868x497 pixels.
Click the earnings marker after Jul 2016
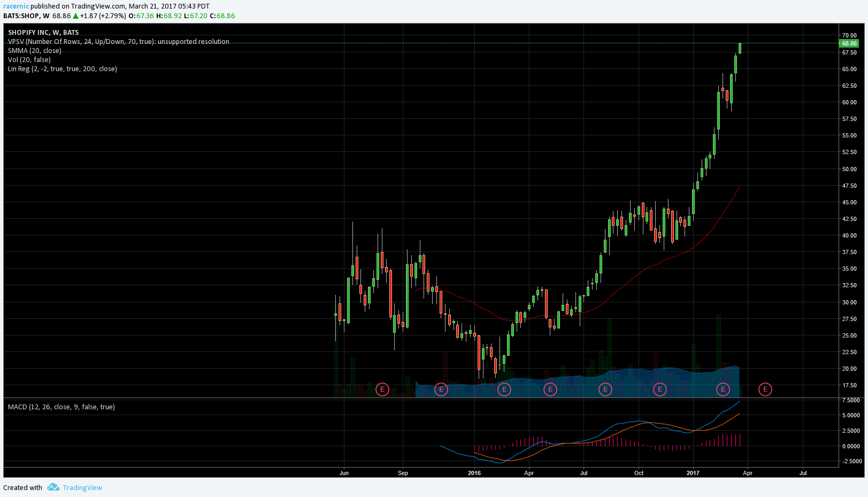pos(605,389)
